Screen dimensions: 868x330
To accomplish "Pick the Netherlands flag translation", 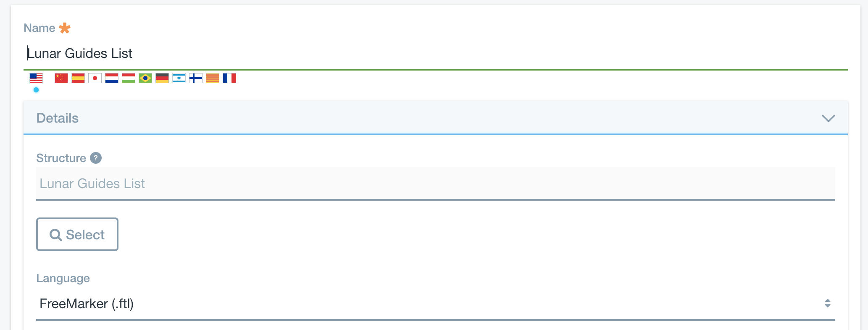I will (112, 78).
